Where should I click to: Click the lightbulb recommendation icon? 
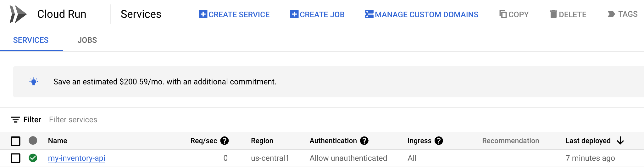click(x=34, y=82)
